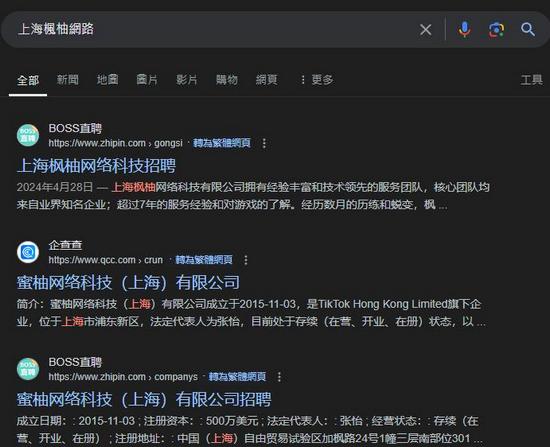The image size is (550, 447).
Task: Click the https://www.zhipin.com › gongsi URL
Action: pyautogui.click(x=115, y=143)
